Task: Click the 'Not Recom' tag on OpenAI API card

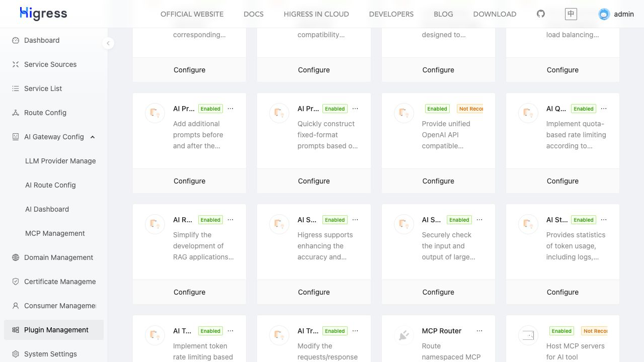Action: point(470,109)
